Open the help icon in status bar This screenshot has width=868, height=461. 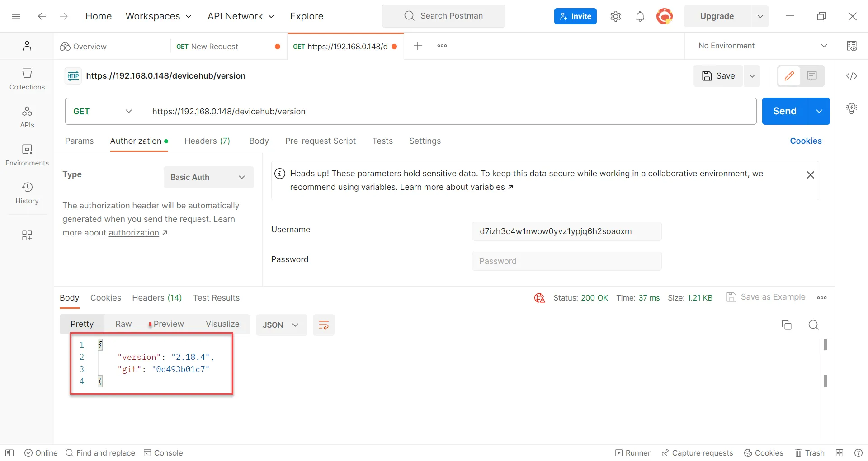tap(859, 453)
